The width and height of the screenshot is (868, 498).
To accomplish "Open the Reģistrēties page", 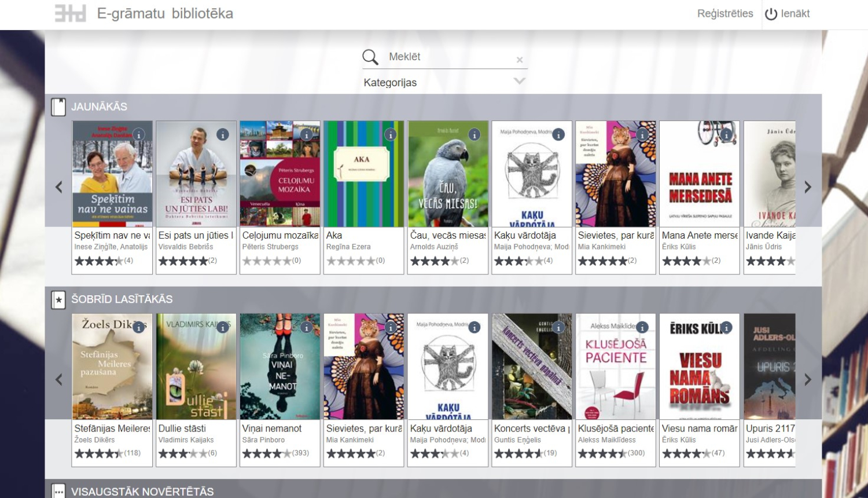I will click(726, 13).
